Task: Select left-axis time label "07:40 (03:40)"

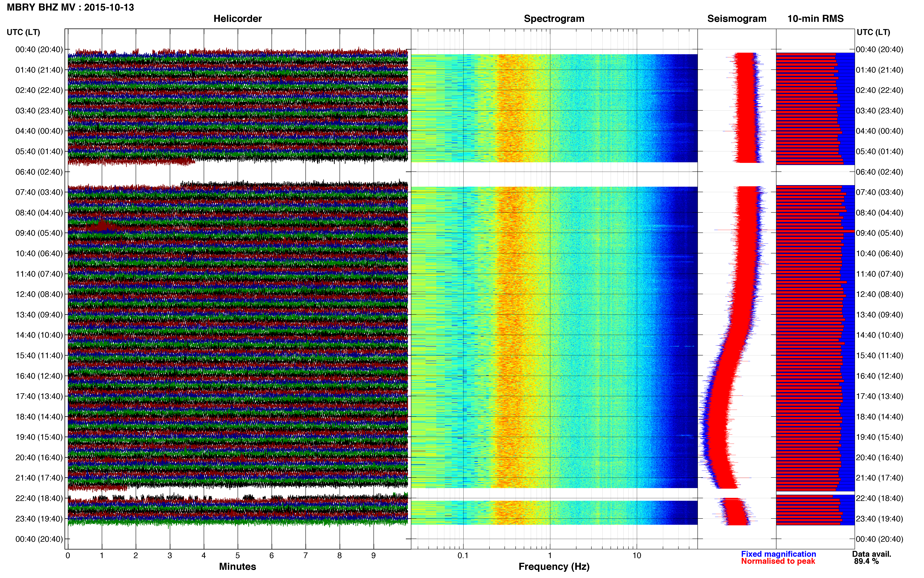Action: pos(39,192)
